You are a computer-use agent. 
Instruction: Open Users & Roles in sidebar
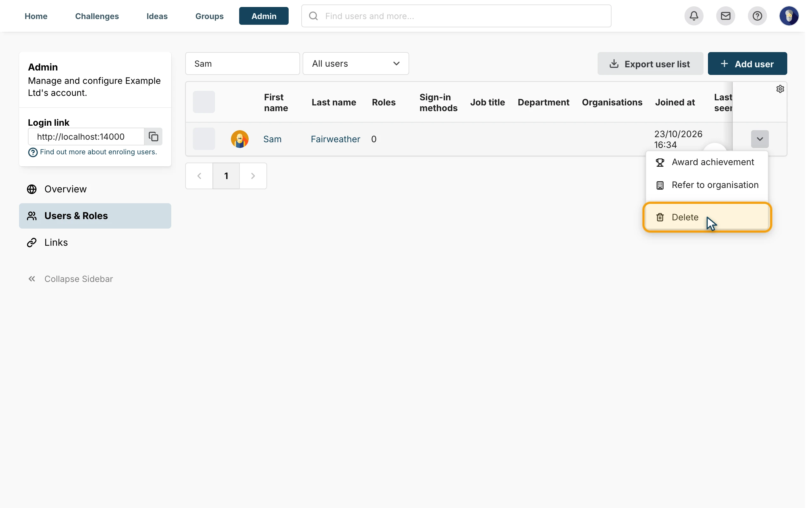pyautogui.click(x=95, y=216)
